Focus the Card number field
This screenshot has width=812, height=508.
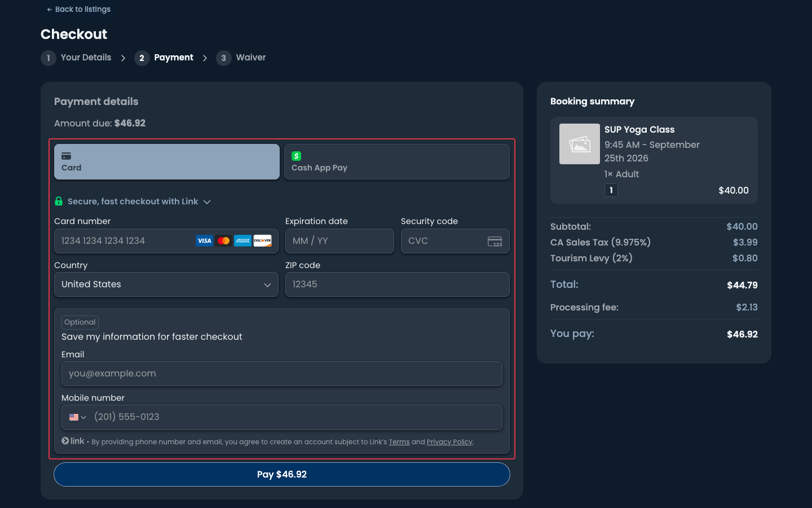coord(166,241)
